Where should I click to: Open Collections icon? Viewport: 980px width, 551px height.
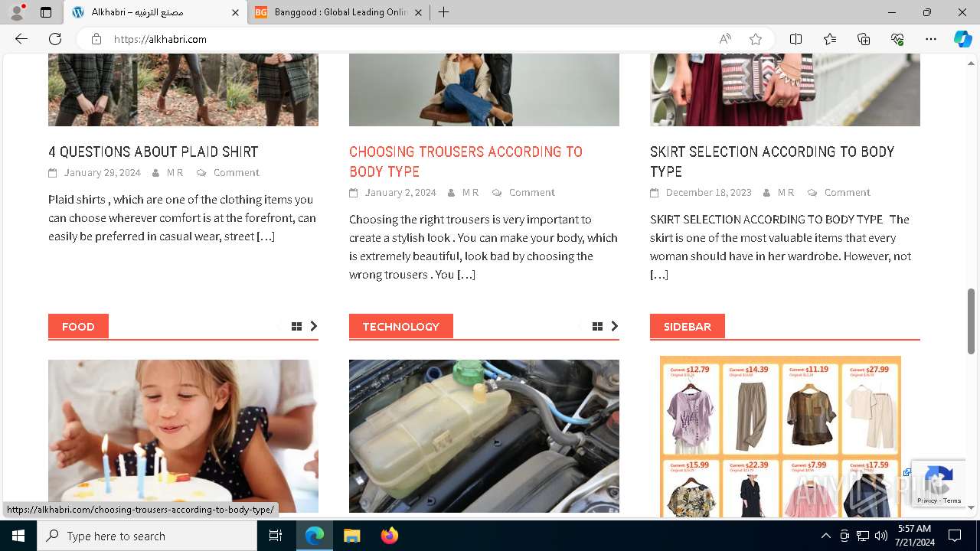(x=864, y=39)
